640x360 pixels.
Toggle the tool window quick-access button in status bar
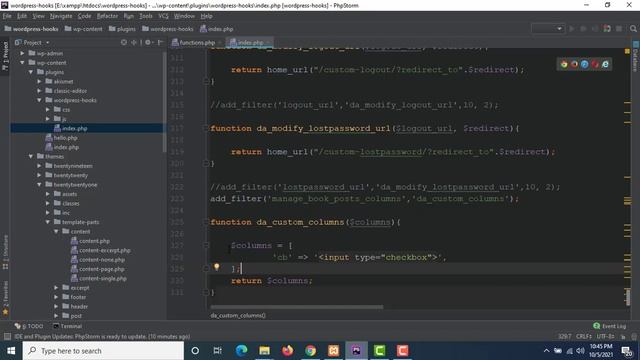[x=7, y=336]
